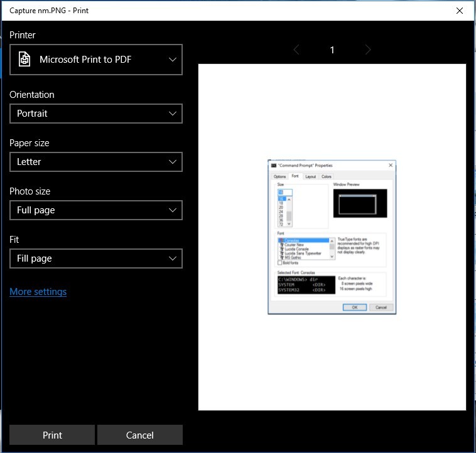Click the Cancel button
Viewport: 476px width, 453px height.
(x=140, y=435)
